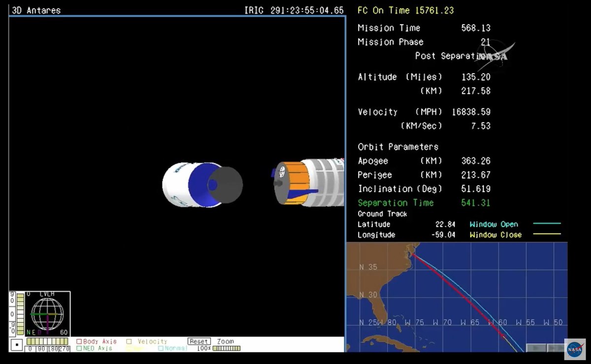Click the green Separation Time value 541.31
This screenshot has height=364, width=591.
coord(475,203)
